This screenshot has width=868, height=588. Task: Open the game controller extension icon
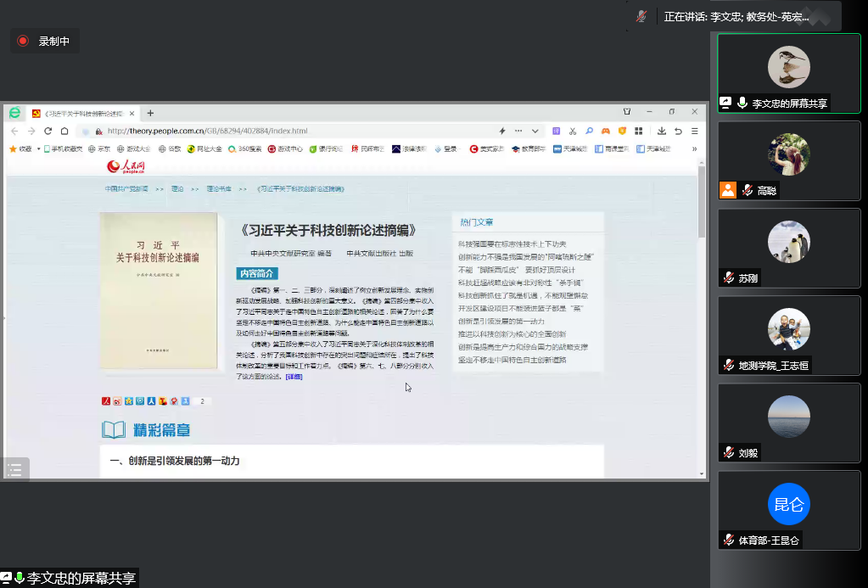[606, 132]
